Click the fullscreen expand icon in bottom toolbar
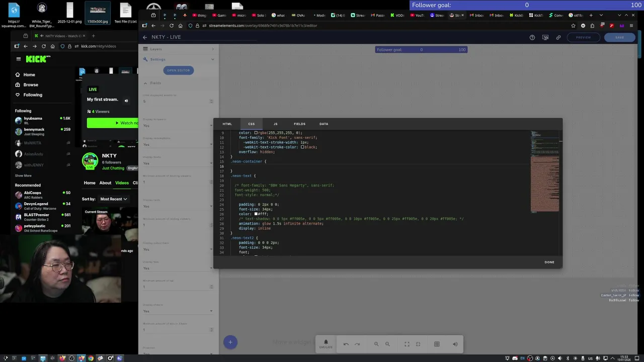 pos(407,344)
